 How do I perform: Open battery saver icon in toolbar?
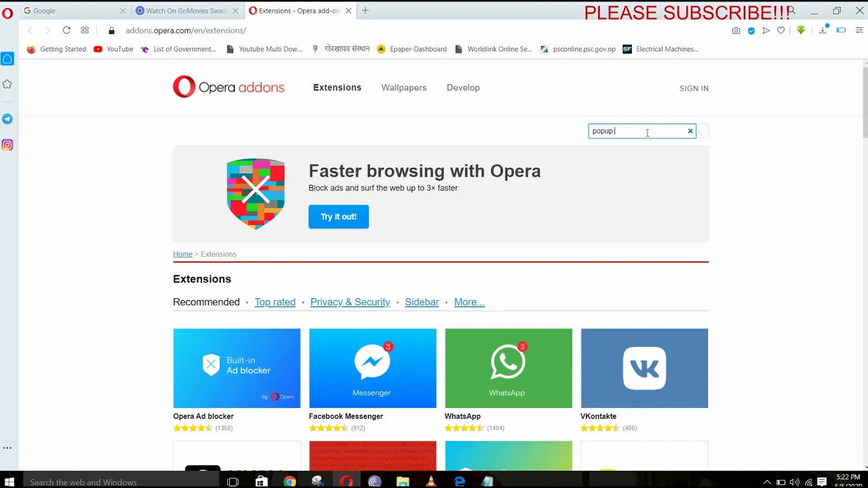tap(841, 30)
